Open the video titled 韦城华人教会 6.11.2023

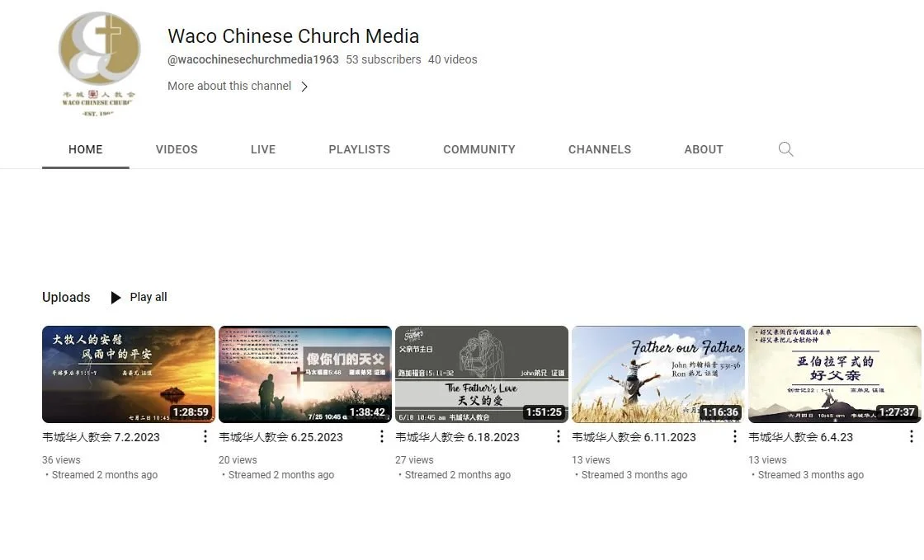(x=634, y=437)
